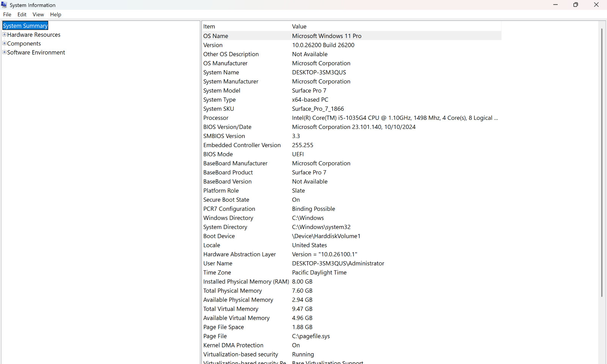Click the value 10.0.26200 Build 26200

(323, 45)
